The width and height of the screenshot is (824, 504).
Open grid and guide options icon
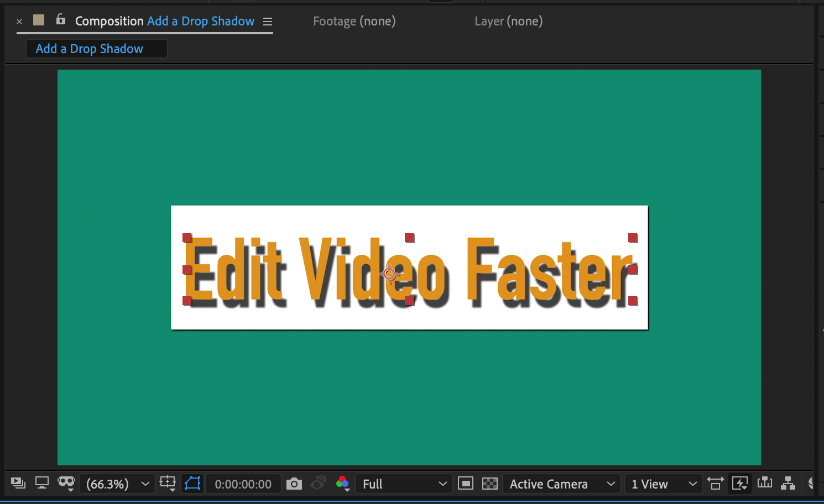tap(168, 484)
